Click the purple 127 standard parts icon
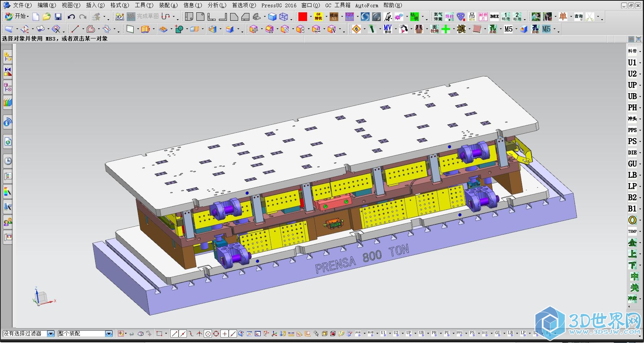This screenshot has width=644, height=343. 350,17
